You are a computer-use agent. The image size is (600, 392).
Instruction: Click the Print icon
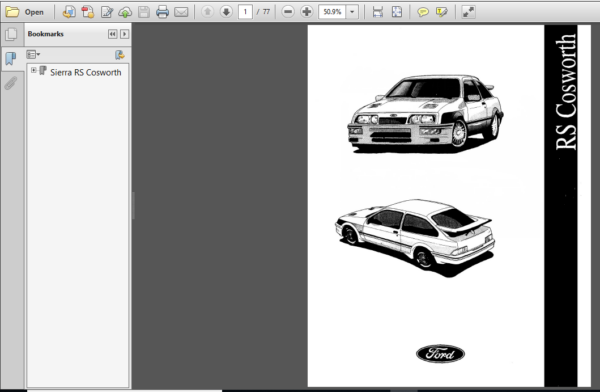tap(163, 12)
